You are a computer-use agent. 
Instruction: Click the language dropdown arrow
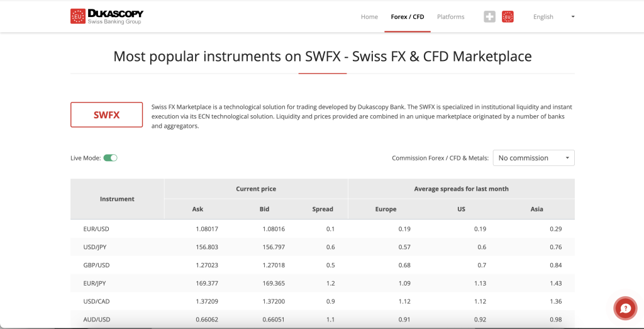click(x=572, y=17)
